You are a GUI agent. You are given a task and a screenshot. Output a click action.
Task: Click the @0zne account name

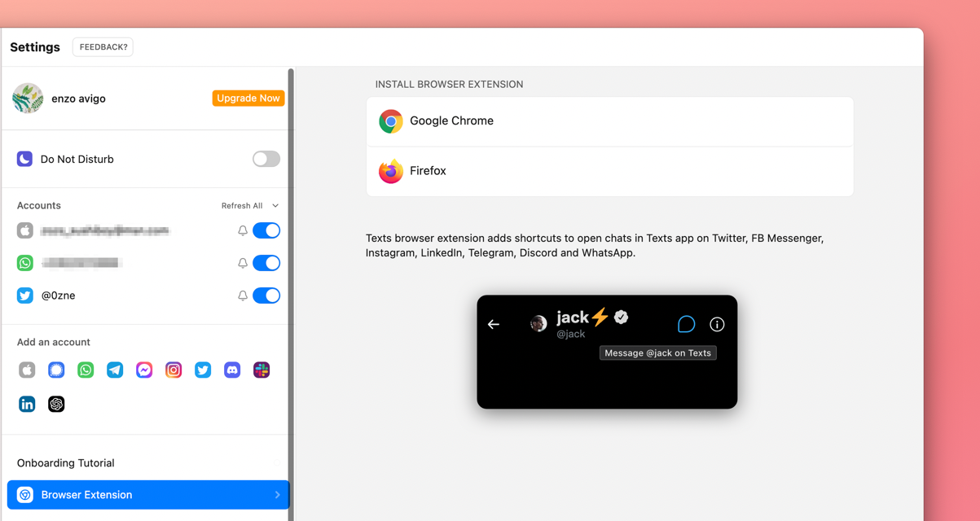[58, 296]
